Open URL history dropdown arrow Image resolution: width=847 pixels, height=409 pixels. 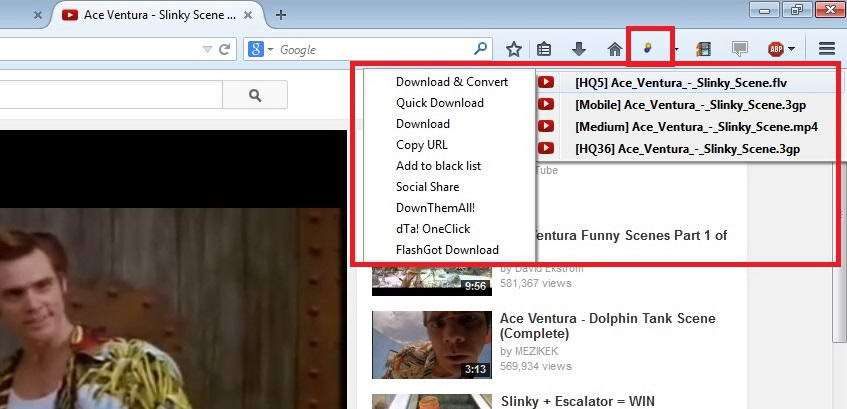click(x=207, y=50)
